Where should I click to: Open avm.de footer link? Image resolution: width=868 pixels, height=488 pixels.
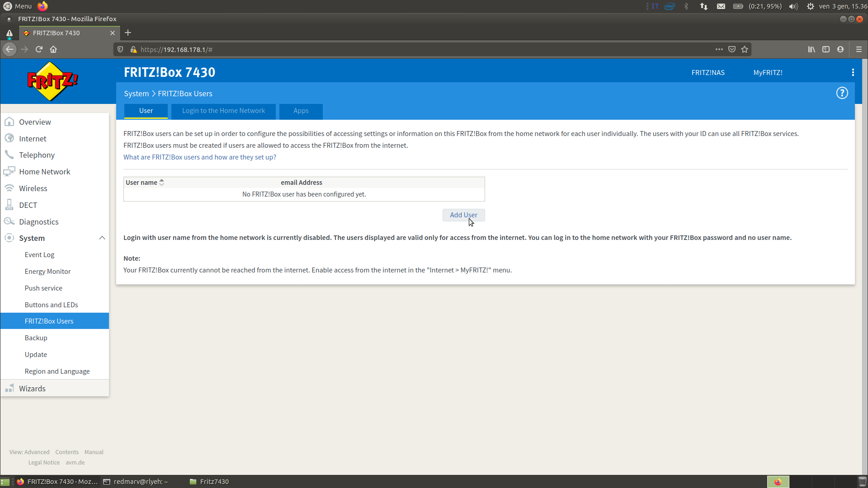[x=75, y=463]
